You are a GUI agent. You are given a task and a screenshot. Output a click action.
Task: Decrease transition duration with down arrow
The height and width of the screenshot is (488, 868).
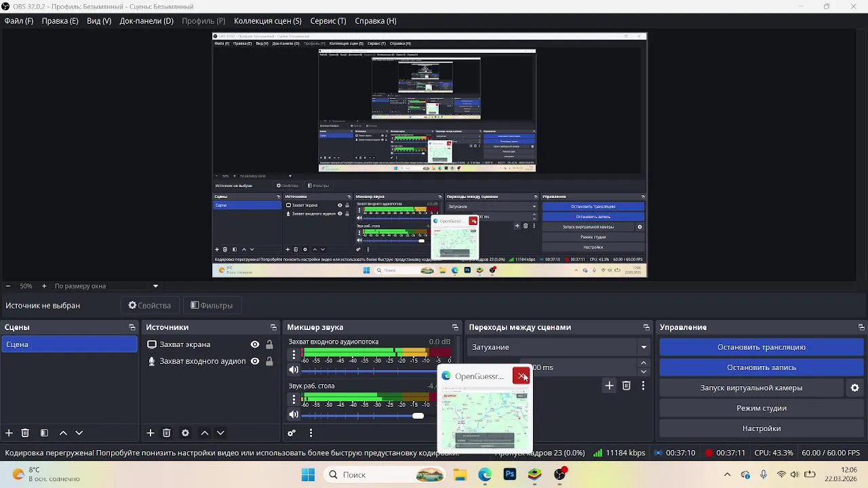click(644, 371)
